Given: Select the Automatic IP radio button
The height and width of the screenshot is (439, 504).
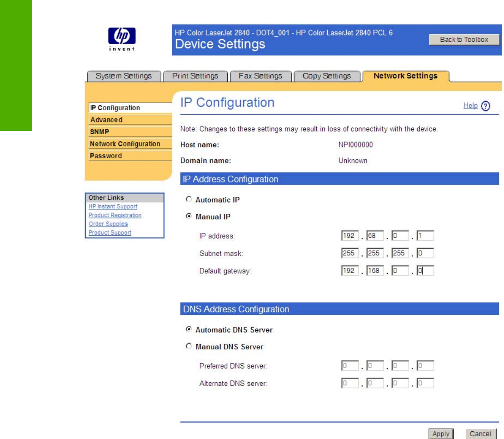Looking at the screenshot, I should [x=189, y=199].
